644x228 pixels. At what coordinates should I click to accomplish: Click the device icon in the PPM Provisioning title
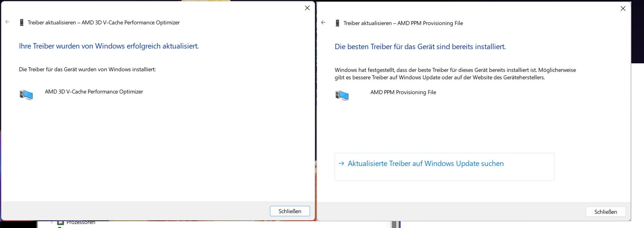(337, 23)
